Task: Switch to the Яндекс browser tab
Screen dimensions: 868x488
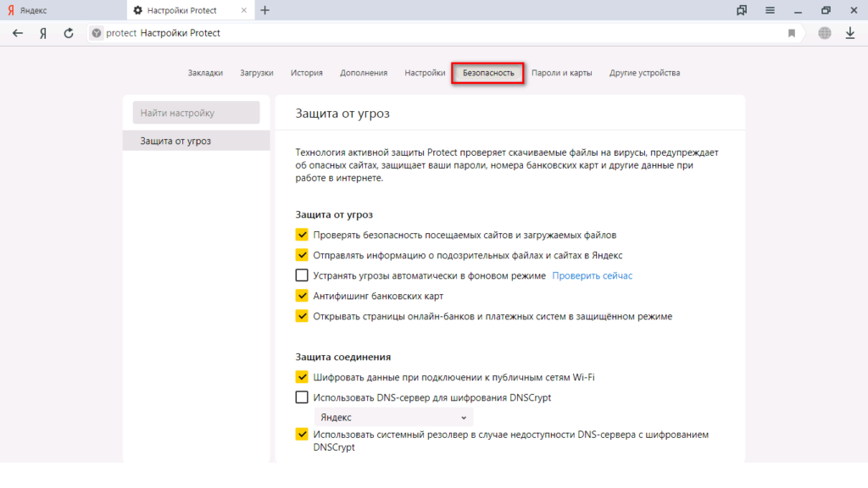Action: tap(63, 10)
